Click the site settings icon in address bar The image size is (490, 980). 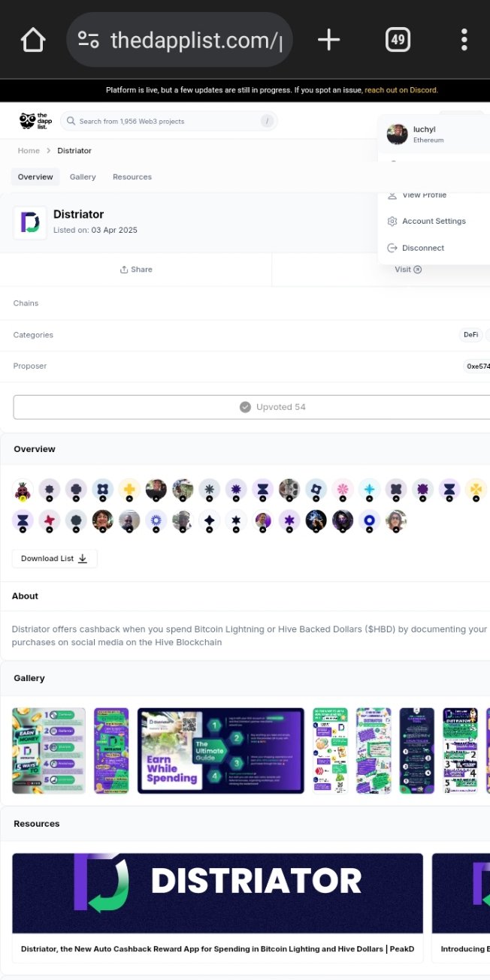(89, 40)
